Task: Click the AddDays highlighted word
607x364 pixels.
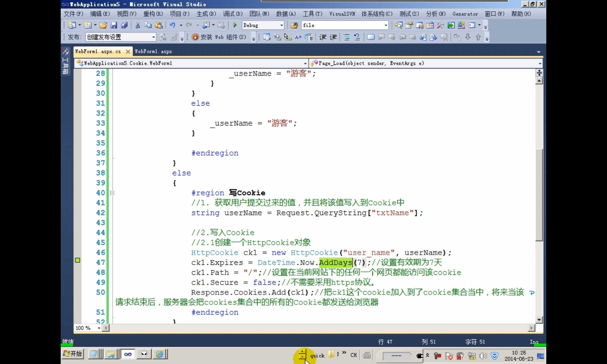Action: pos(335,262)
